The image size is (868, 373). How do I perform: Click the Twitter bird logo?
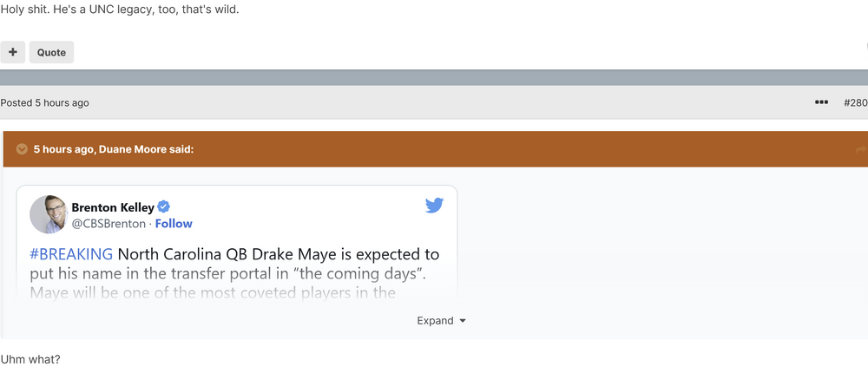(x=434, y=206)
